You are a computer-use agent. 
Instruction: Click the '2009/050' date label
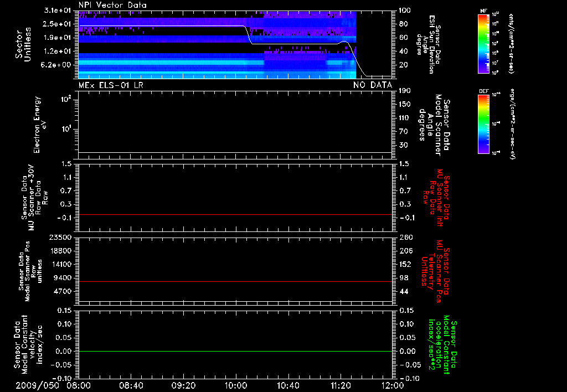37,385
